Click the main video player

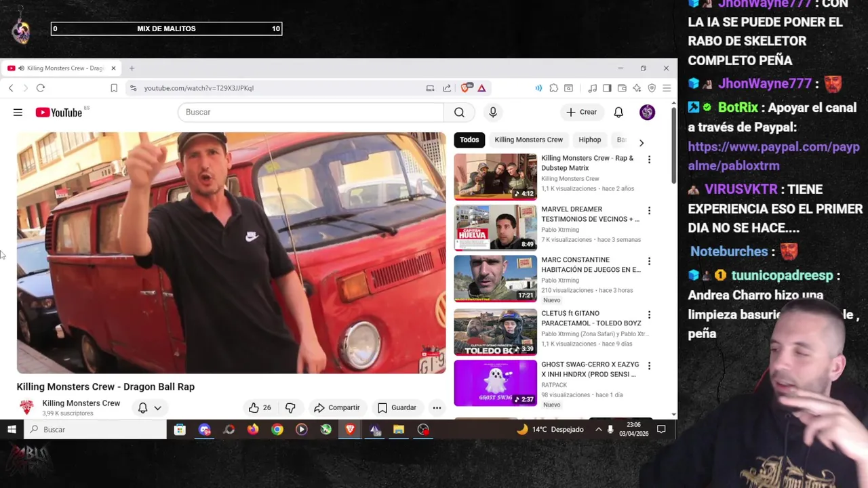click(x=231, y=253)
